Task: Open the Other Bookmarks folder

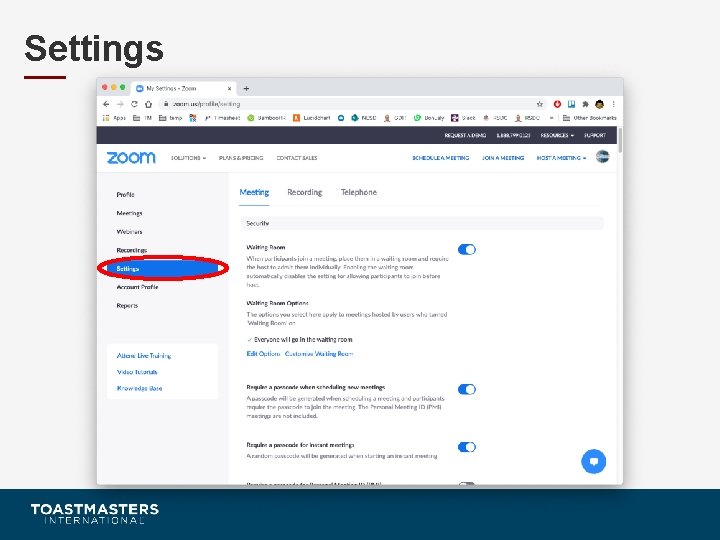Action: 590,118
